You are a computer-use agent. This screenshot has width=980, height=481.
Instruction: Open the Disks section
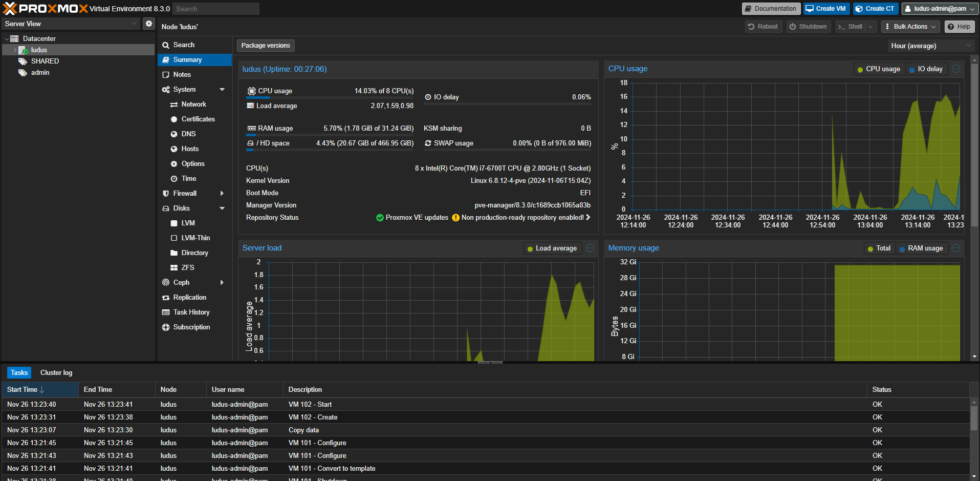(x=194, y=208)
